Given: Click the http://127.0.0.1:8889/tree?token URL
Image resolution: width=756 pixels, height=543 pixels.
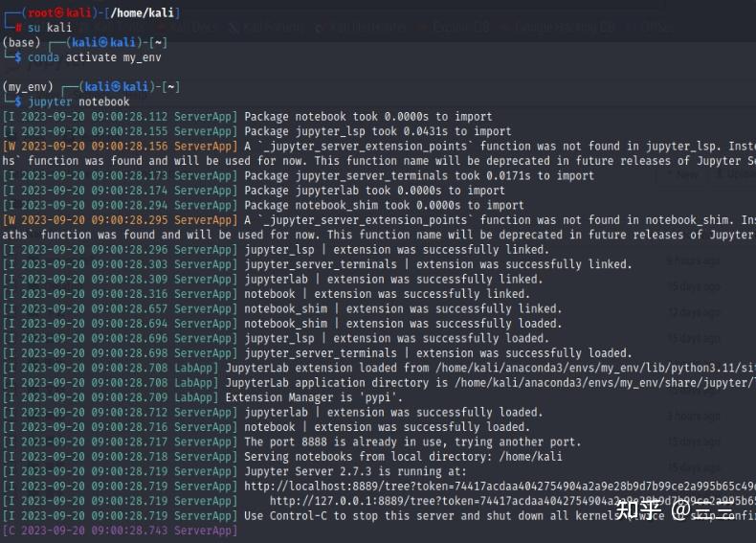Looking at the screenshot, I should (x=513, y=501).
